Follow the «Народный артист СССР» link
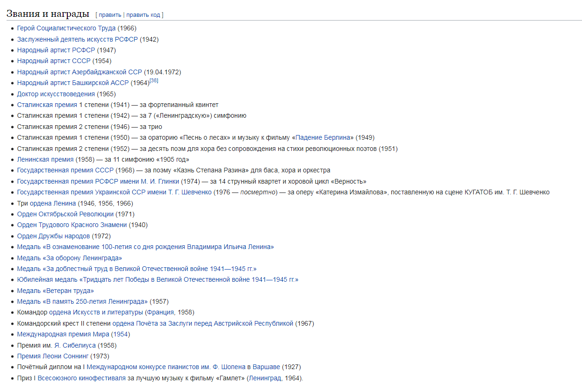The height and width of the screenshot is (392, 582). (53, 61)
